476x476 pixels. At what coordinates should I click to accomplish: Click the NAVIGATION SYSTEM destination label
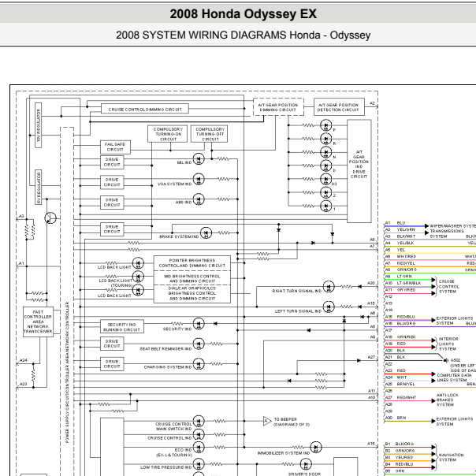coord(451,457)
